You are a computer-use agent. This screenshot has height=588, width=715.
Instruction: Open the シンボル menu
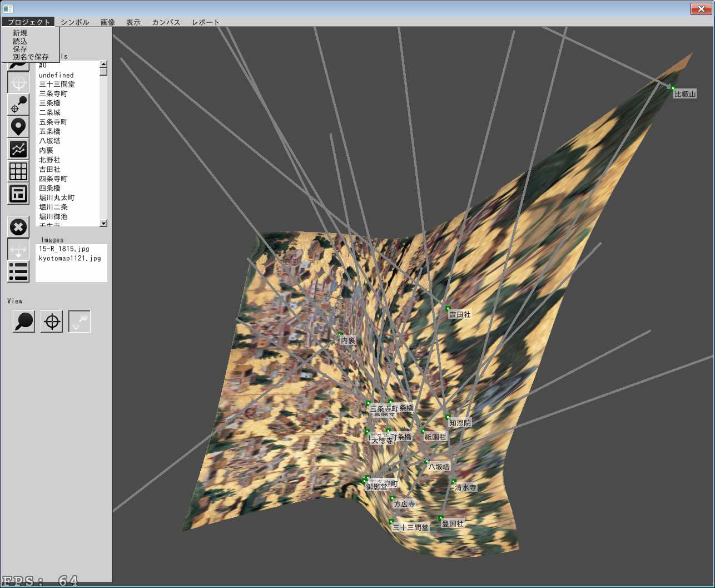pyautogui.click(x=75, y=22)
